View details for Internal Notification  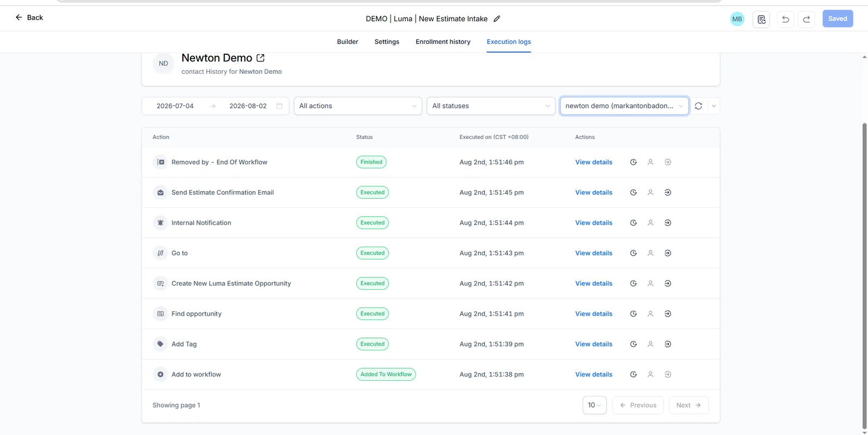click(x=594, y=223)
